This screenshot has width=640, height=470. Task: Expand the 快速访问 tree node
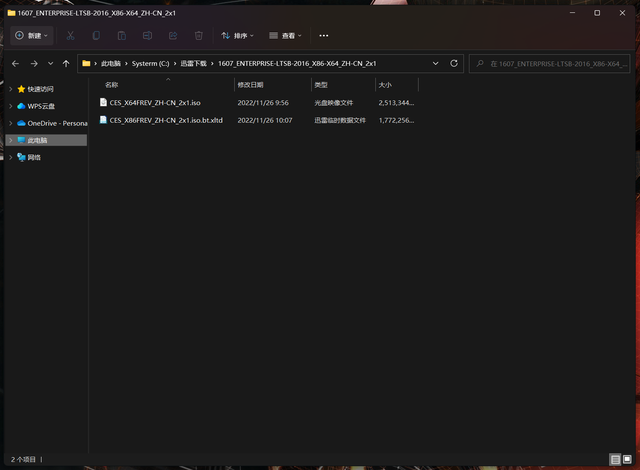11,89
